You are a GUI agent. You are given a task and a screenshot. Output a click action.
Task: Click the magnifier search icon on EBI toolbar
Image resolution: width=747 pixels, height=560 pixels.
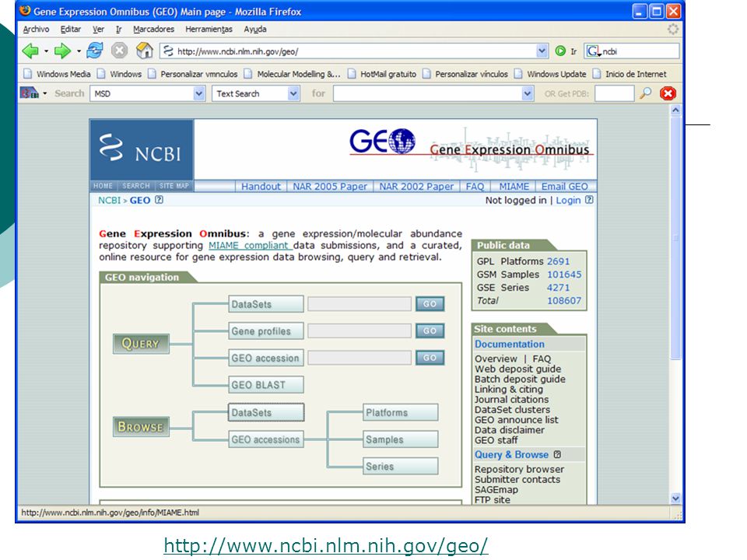[646, 93]
